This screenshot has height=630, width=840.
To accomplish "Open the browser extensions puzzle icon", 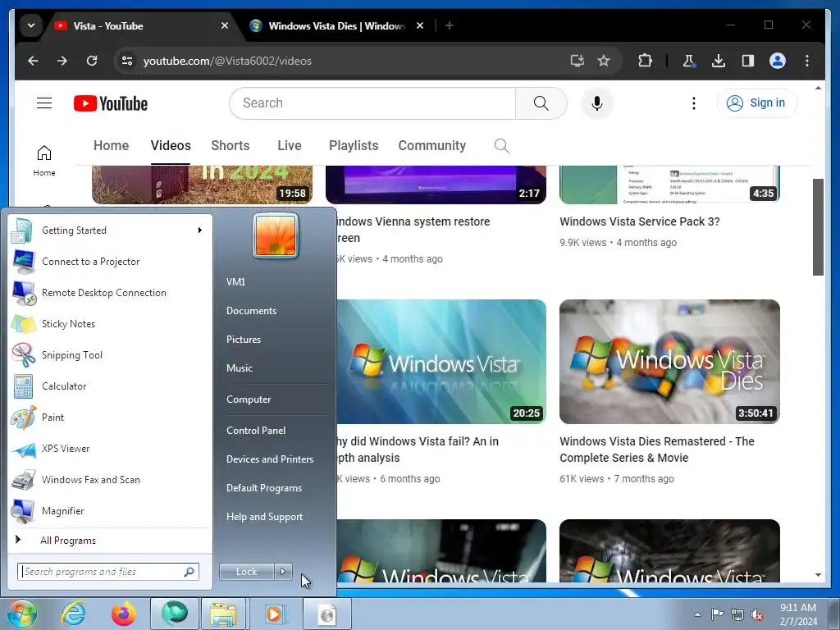I will 645,61.
